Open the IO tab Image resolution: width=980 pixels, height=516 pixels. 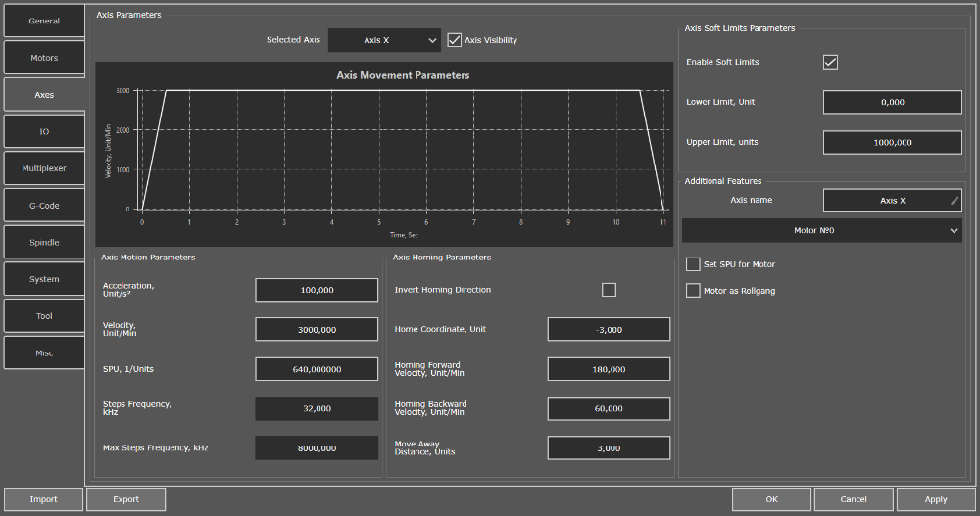[x=44, y=132]
